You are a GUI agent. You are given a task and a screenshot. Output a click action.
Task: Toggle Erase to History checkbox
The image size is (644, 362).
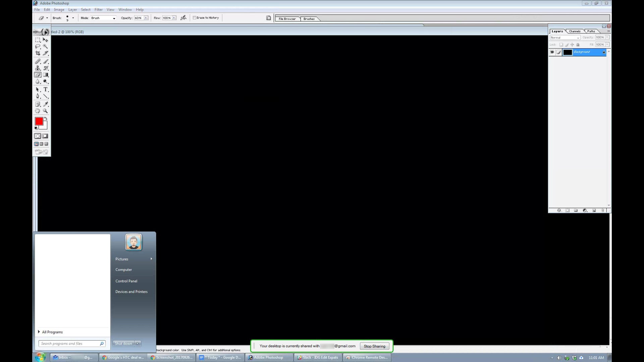[x=193, y=18]
